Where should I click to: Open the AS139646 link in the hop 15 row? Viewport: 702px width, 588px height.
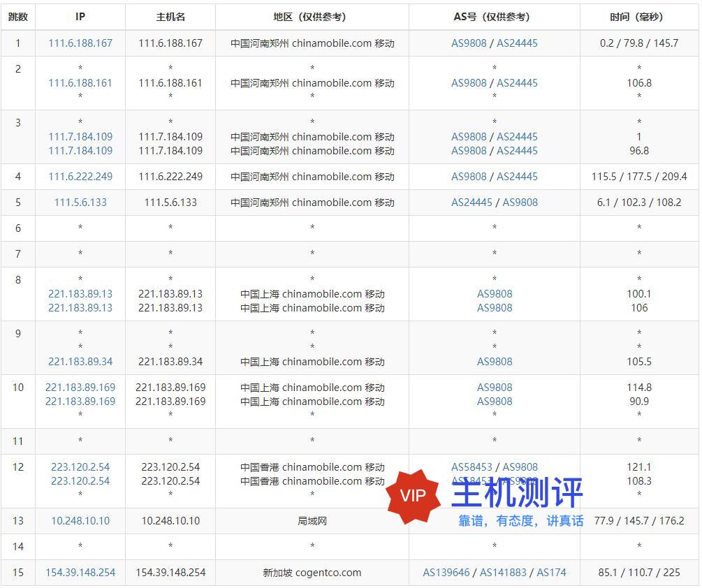446,573
